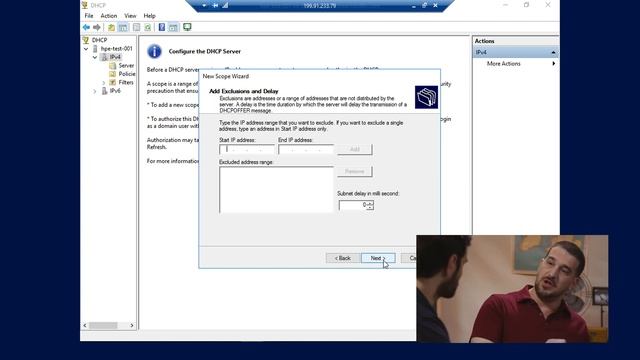The height and width of the screenshot is (360, 640).
Task: Toggle Show/Hide Action Pane toolbar icon
Action: point(173,27)
